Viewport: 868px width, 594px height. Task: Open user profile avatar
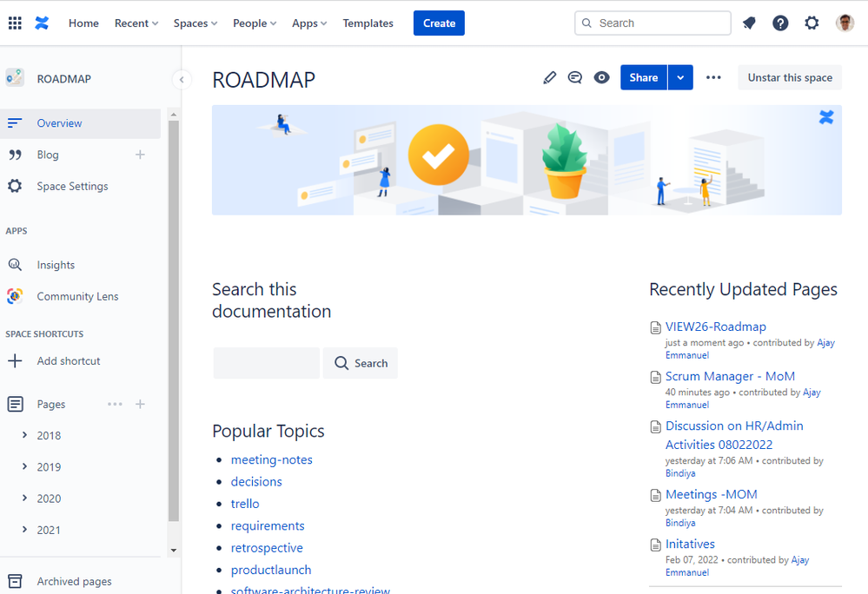845,23
